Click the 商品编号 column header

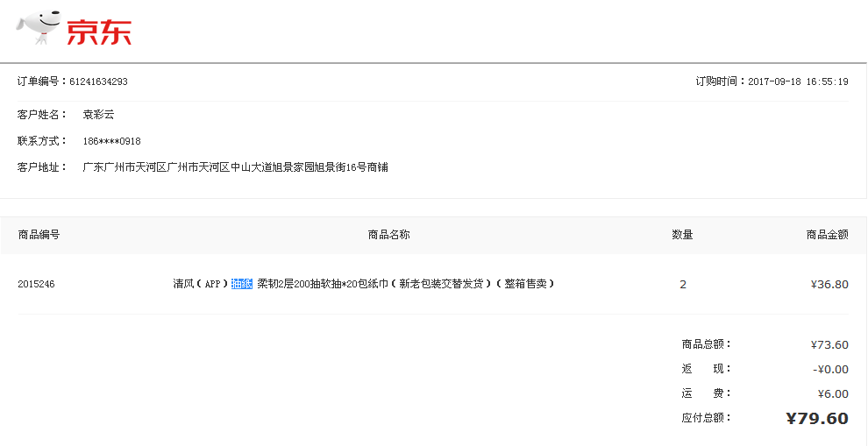[x=39, y=235]
